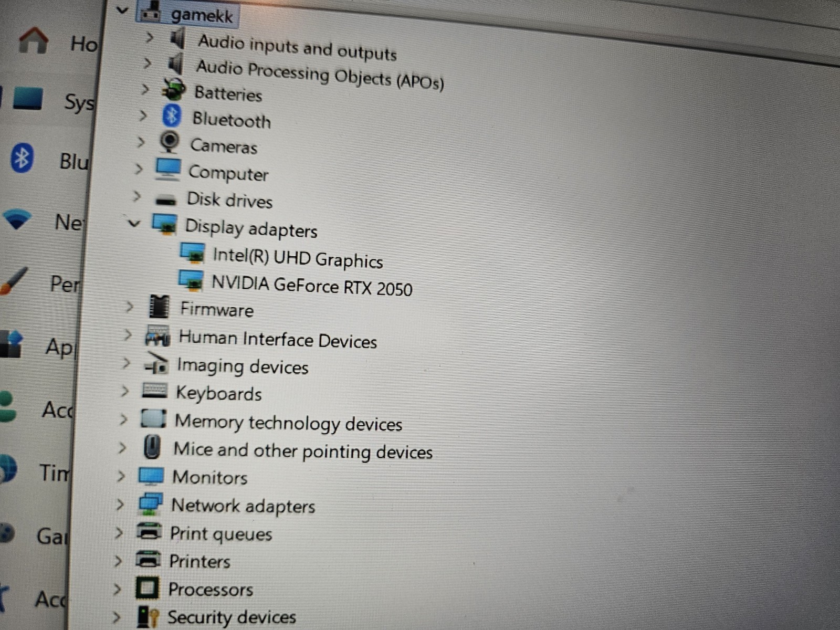840x630 pixels.
Task: Click the Bluetooth icon in device tree
Action: point(171,115)
